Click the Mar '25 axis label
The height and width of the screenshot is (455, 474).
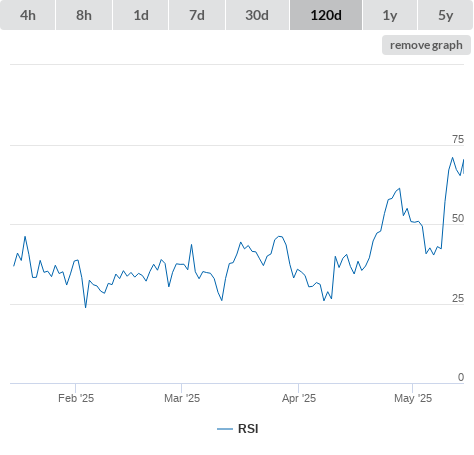[182, 398]
